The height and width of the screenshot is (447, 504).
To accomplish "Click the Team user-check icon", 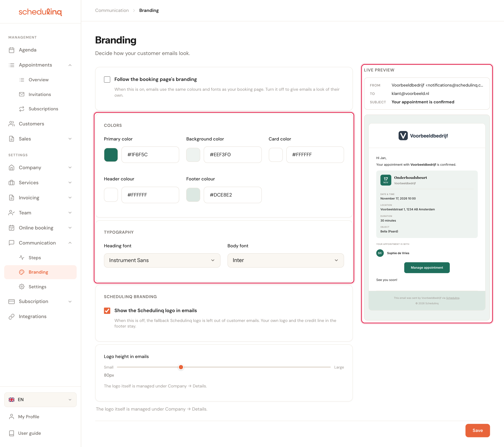I will coord(11,213).
